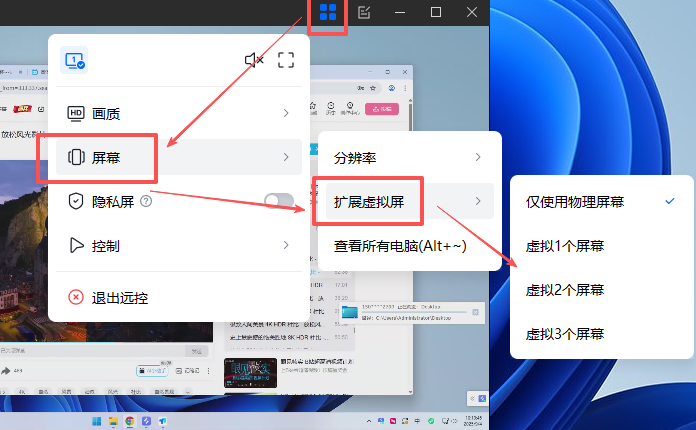The height and width of the screenshot is (430, 696).
Task: Click the red exit icon beside 退出远控
Action: pos(75,297)
